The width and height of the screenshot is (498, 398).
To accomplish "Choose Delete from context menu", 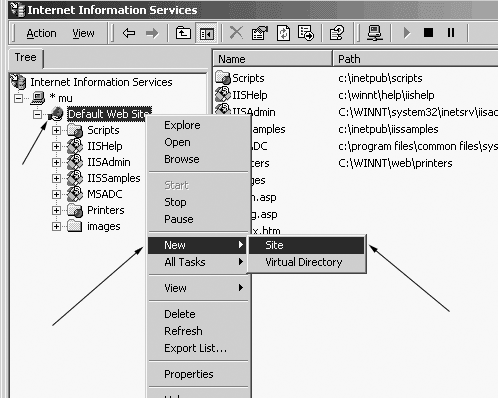I will (199, 314).
